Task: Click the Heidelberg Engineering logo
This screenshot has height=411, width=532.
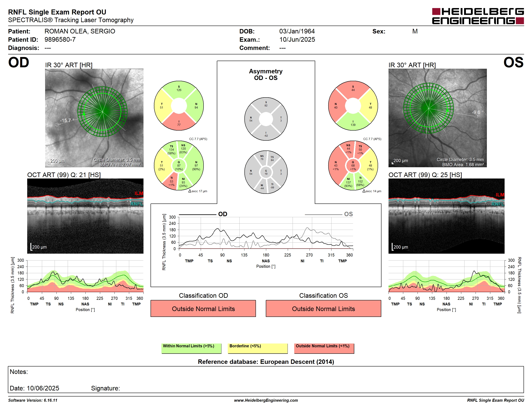Action: [x=478, y=16]
